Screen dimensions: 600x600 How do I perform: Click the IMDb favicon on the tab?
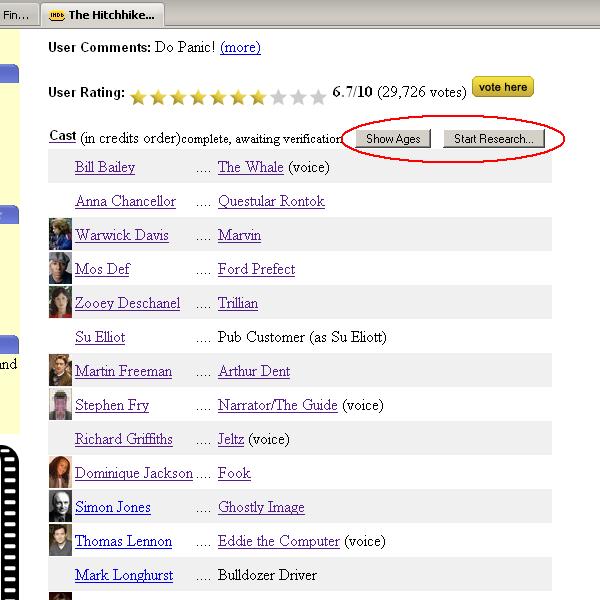(x=57, y=15)
